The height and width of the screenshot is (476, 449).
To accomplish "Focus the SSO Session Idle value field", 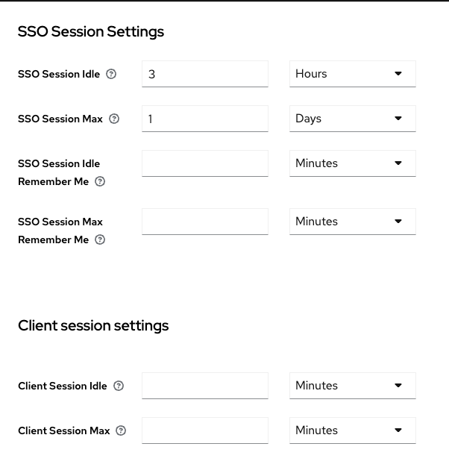I will click(205, 74).
